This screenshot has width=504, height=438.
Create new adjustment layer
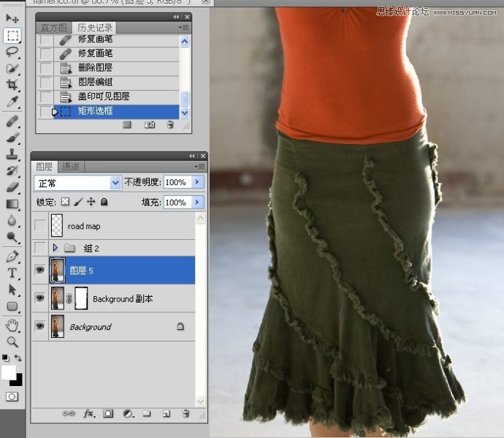tap(129, 414)
